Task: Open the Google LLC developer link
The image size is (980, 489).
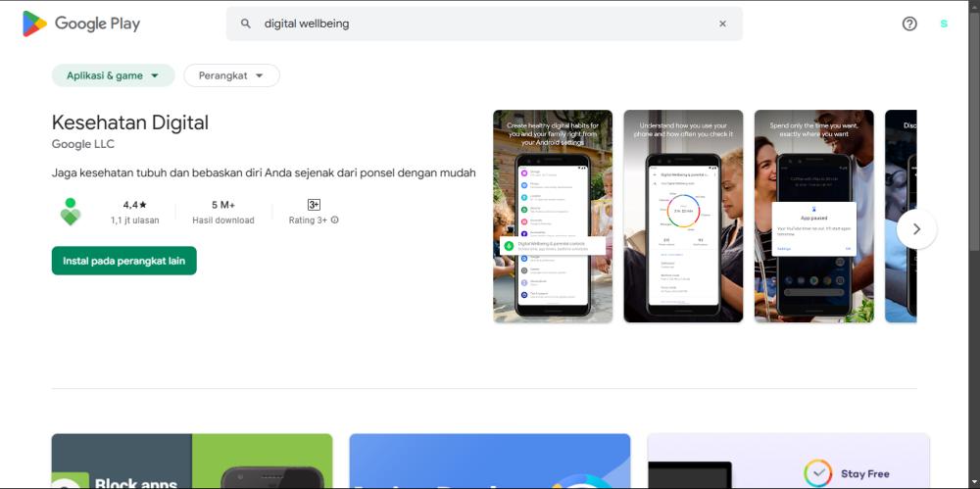Action: coord(83,144)
